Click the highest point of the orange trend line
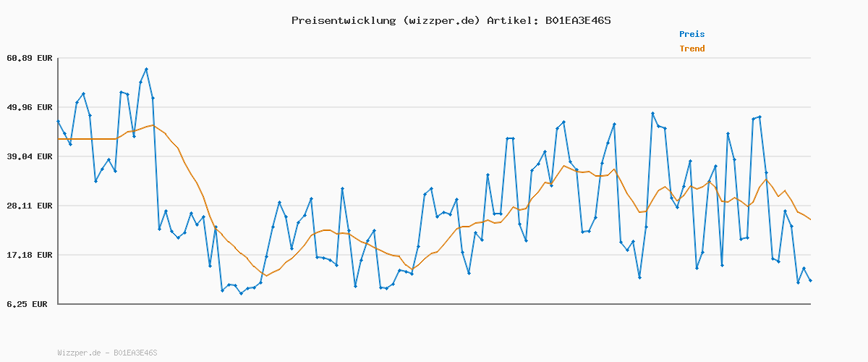This screenshot has height=362, width=868. point(153,125)
